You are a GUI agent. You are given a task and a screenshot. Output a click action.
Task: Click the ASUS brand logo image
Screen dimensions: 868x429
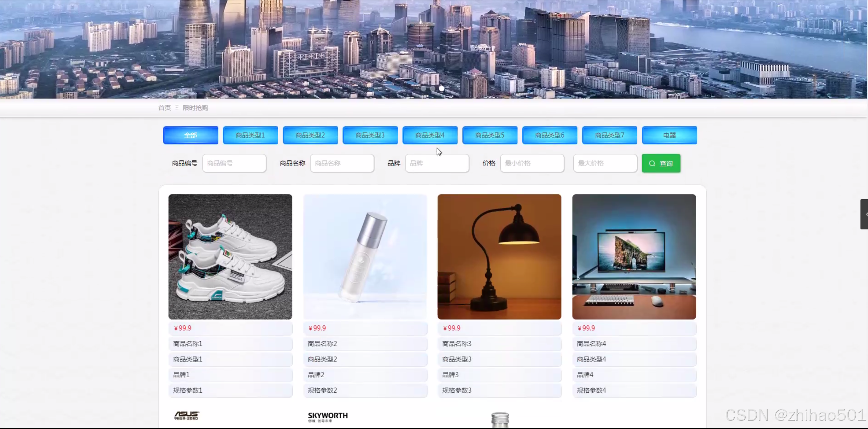pyautogui.click(x=186, y=416)
